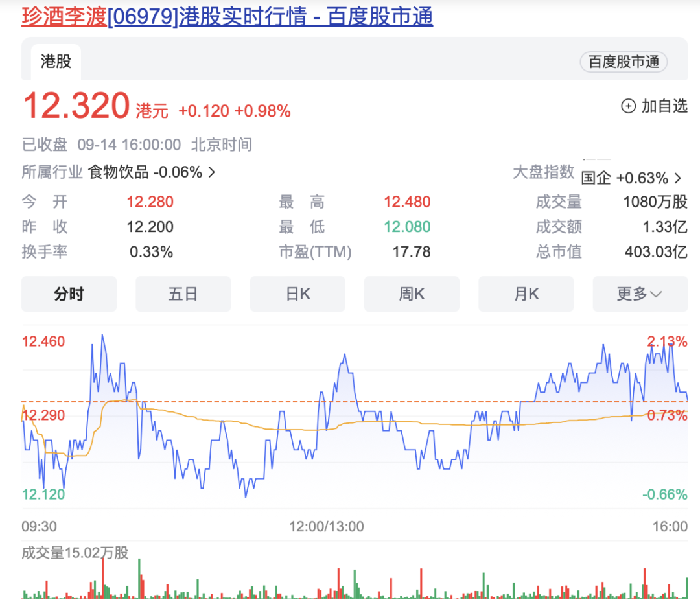
Task: Click the 12.460 chart axis label
Action: pyautogui.click(x=43, y=341)
